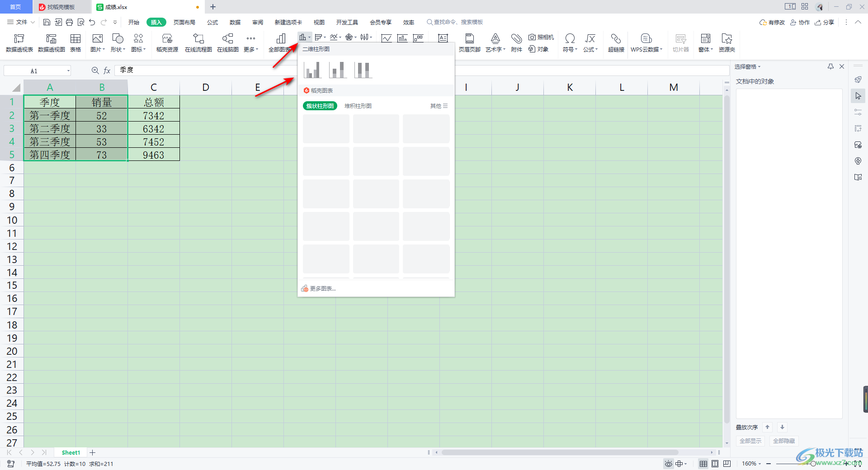Image resolution: width=868 pixels, height=470 pixels.
Task: Insert a pivot chart (数据透视图)
Action: pos(51,43)
